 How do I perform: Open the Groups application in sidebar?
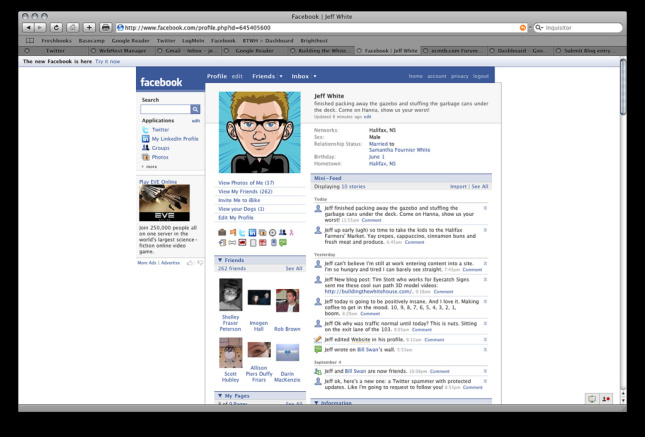160,148
